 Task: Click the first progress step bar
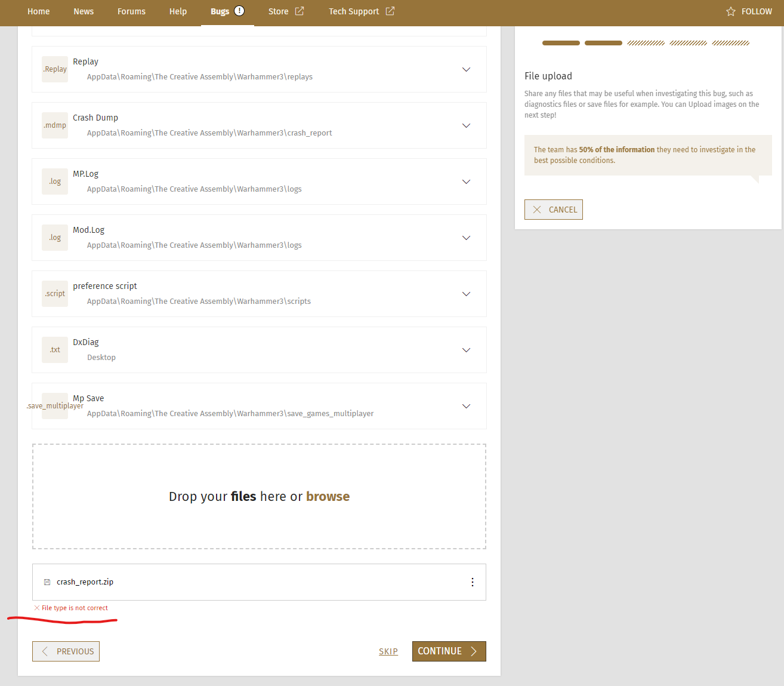tap(561, 43)
